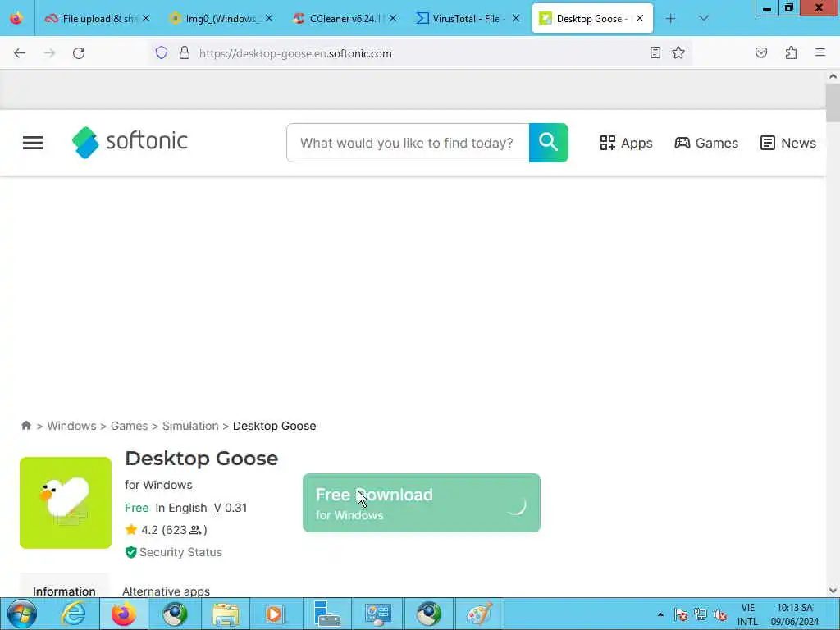The image size is (840, 630).
Task: Click the page vertical scrollbar thumb
Action: click(833, 103)
